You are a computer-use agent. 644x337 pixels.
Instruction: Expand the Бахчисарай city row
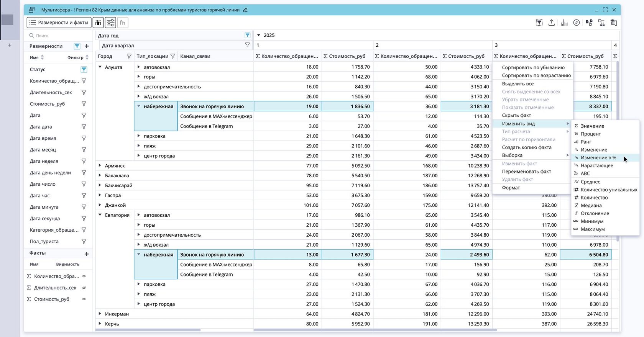[x=100, y=185]
